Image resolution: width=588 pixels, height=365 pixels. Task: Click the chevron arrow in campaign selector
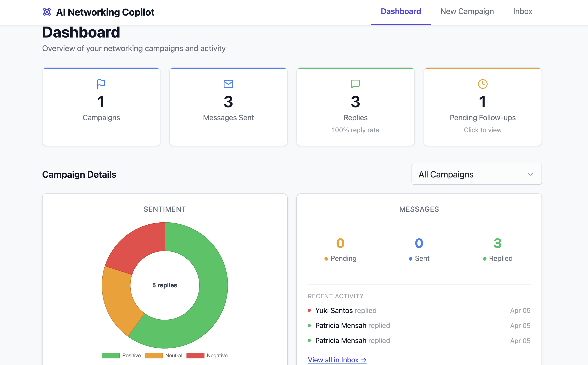pos(530,174)
